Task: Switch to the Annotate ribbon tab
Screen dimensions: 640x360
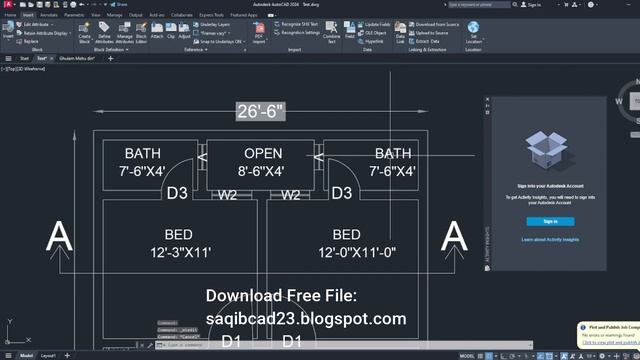Action: 49,15
